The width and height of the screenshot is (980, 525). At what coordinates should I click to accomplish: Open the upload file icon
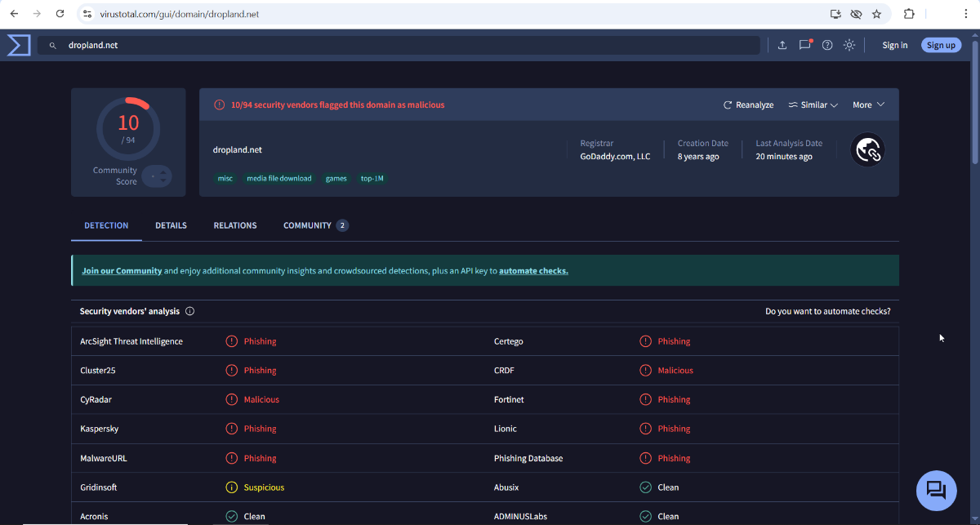coord(782,46)
